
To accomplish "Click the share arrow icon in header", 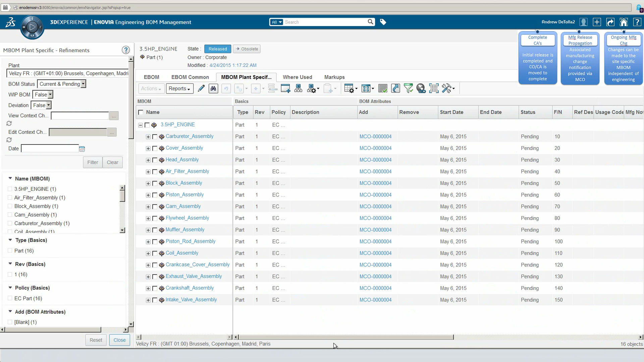I will [x=610, y=22].
